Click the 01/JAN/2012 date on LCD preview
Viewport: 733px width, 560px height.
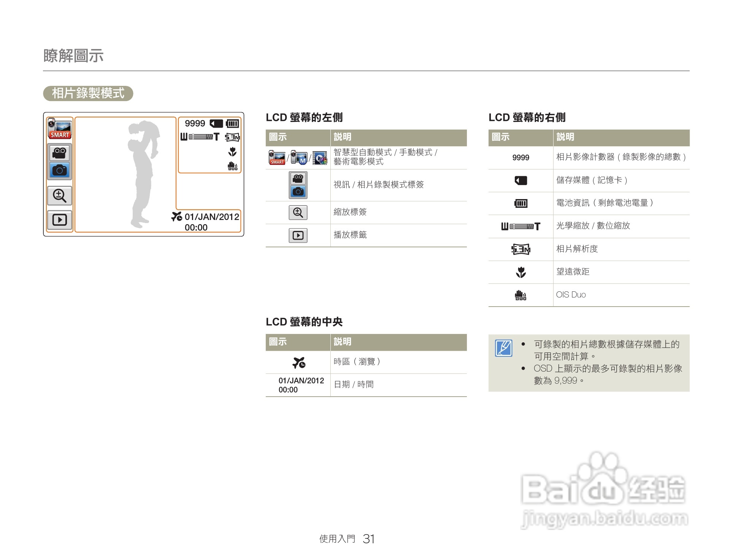212,217
